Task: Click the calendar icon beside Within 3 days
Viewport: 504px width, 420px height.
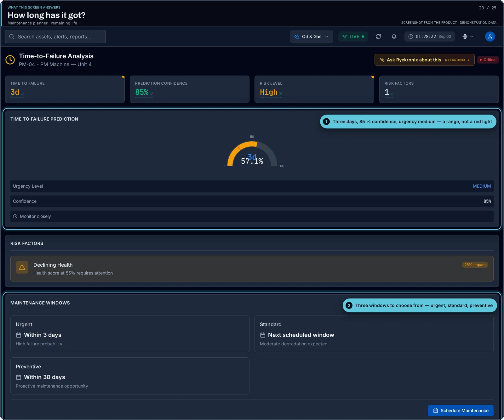Action: click(19, 335)
